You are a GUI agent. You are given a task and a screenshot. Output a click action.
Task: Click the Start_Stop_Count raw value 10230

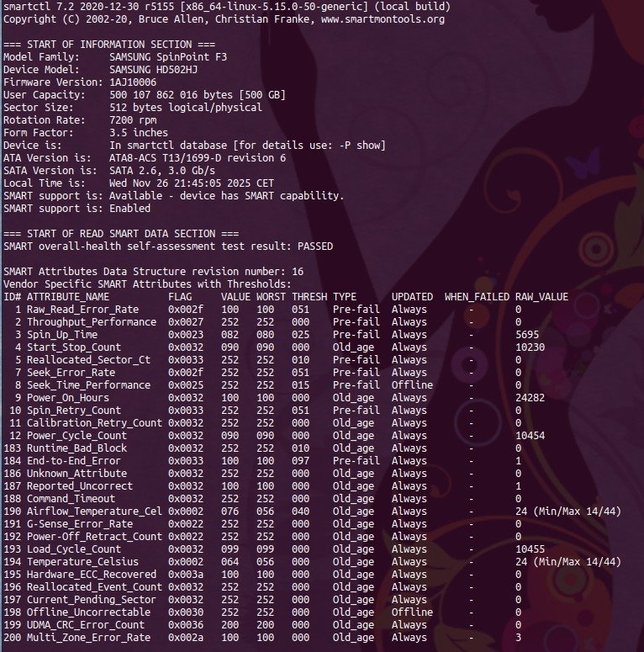(x=533, y=347)
